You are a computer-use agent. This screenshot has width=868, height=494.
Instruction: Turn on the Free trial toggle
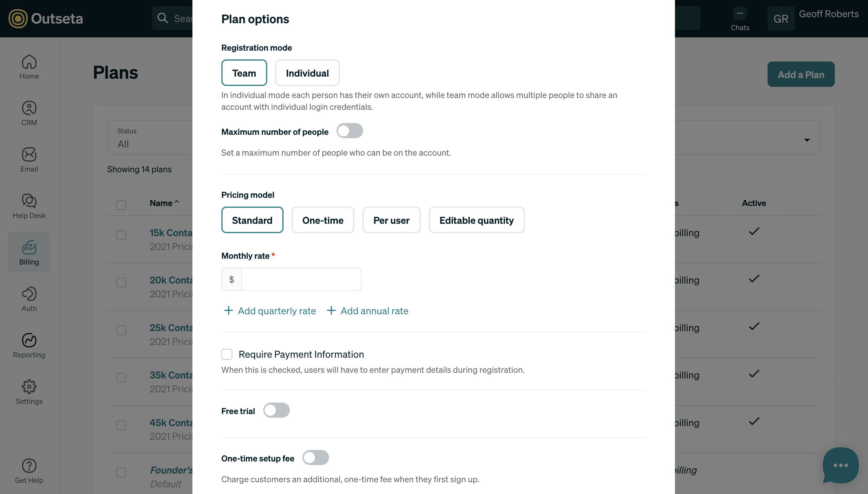[277, 410]
